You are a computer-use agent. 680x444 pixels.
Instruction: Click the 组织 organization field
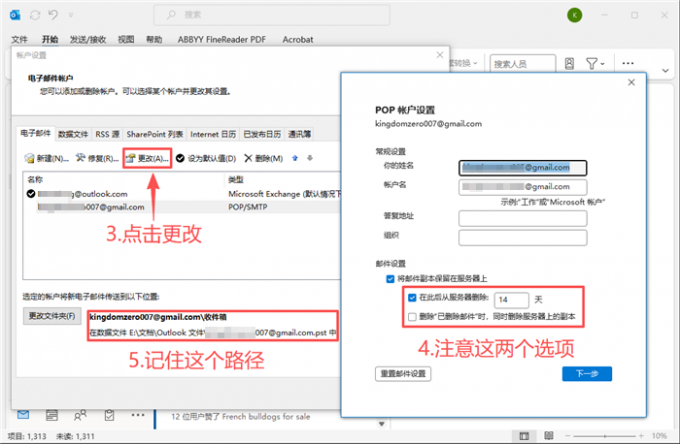pyautogui.click(x=523, y=238)
